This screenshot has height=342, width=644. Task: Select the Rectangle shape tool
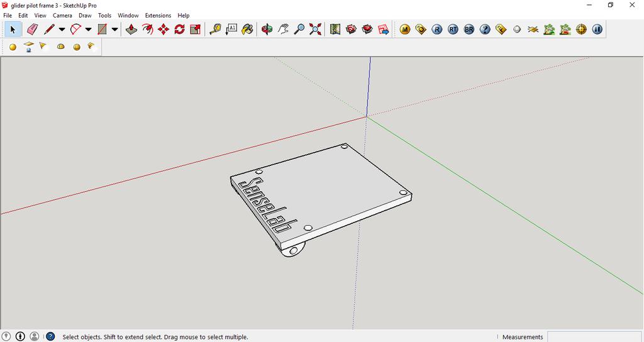click(103, 30)
